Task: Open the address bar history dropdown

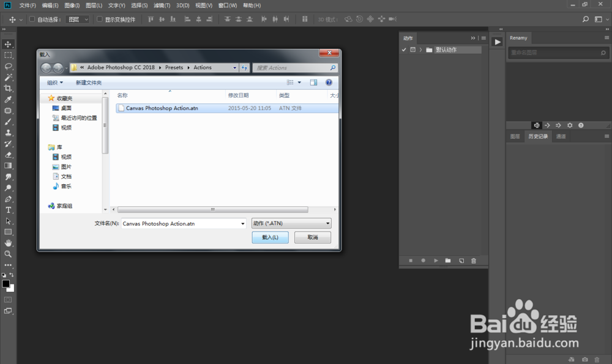Action: point(234,67)
